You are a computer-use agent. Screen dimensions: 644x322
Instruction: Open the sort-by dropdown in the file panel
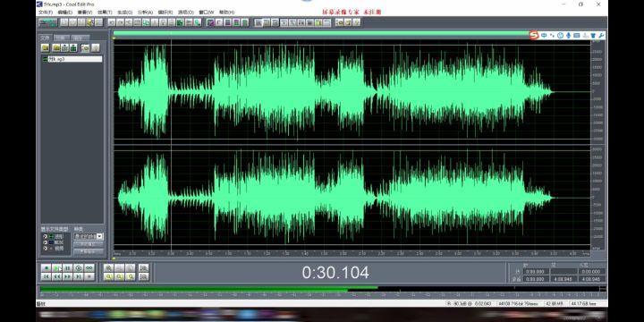[89, 236]
